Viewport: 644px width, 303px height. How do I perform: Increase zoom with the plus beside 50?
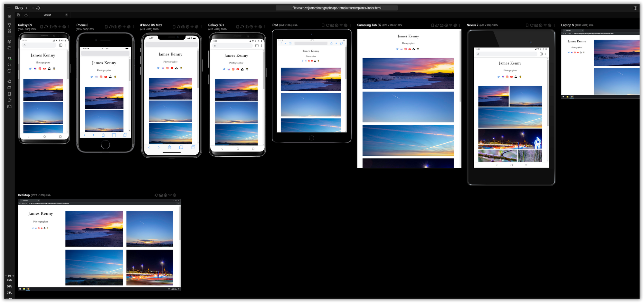click(x=13, y=276)
